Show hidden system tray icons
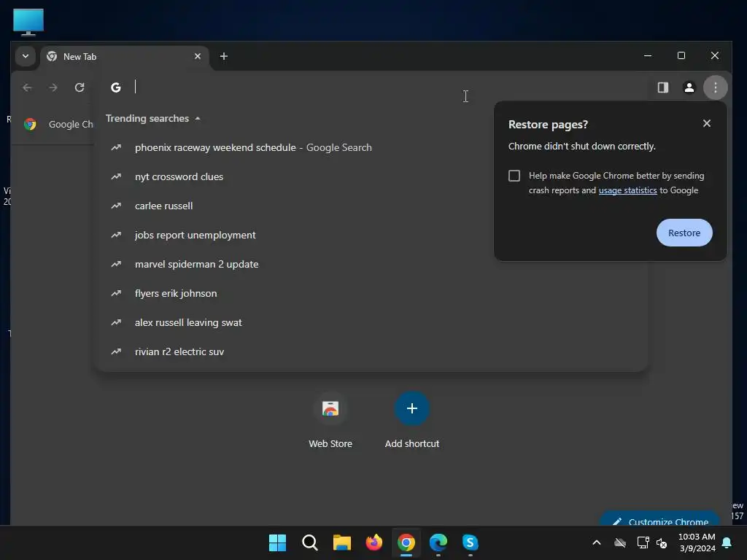Screen dimensions: 747x560 (597, 542)
